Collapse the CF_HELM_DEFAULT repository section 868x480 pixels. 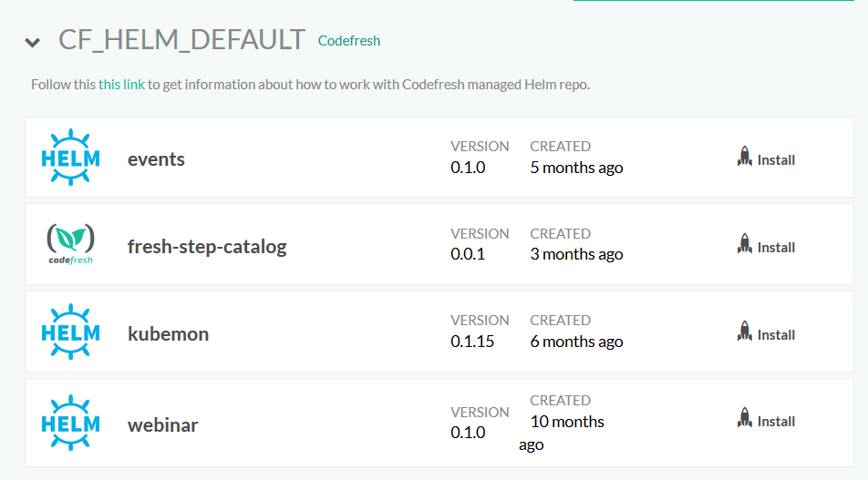click(33, 42)
